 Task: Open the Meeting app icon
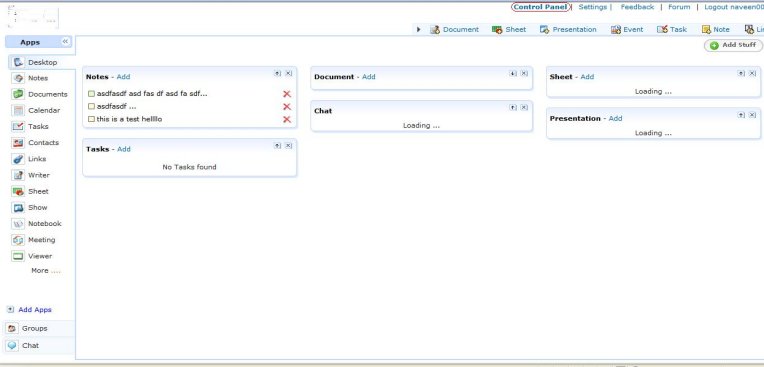coord(19,240)
